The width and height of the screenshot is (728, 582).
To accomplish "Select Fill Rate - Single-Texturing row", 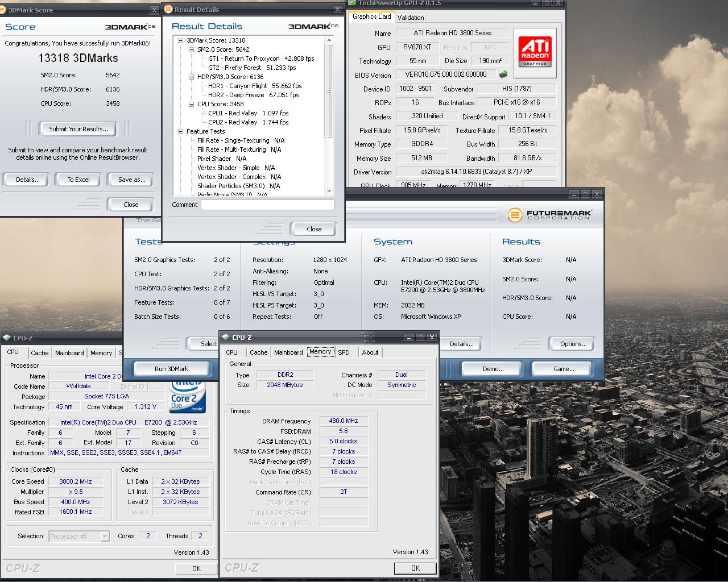I will 241,140.
